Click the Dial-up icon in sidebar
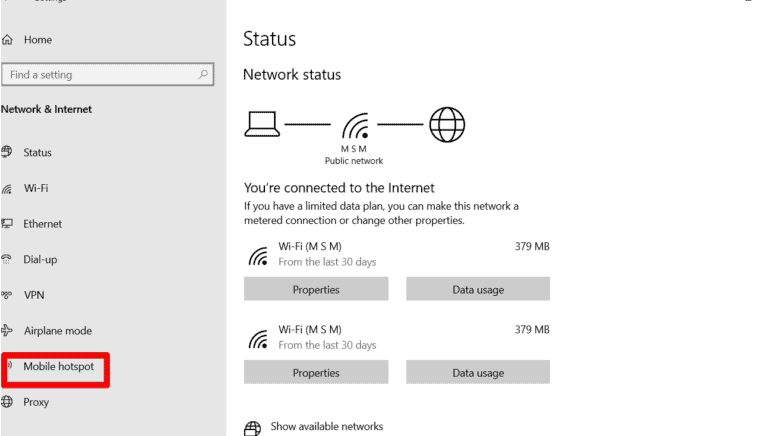 tap(7, 260)
